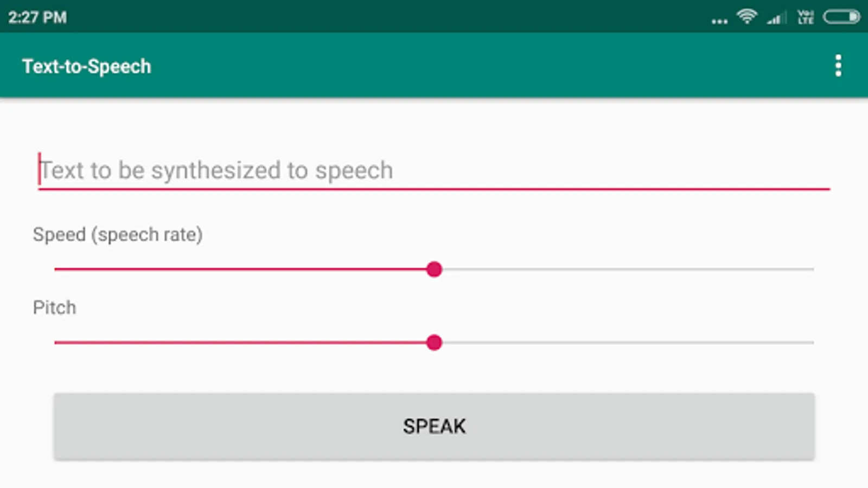The width and height of the screenshot is (868, 488).
Task: Tap the cellular signal strength icon
Action: [x=777, y=18]
